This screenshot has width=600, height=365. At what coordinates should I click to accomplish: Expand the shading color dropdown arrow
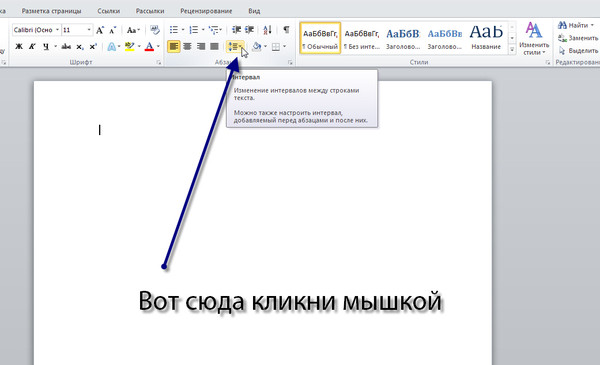tap(266, 47)
